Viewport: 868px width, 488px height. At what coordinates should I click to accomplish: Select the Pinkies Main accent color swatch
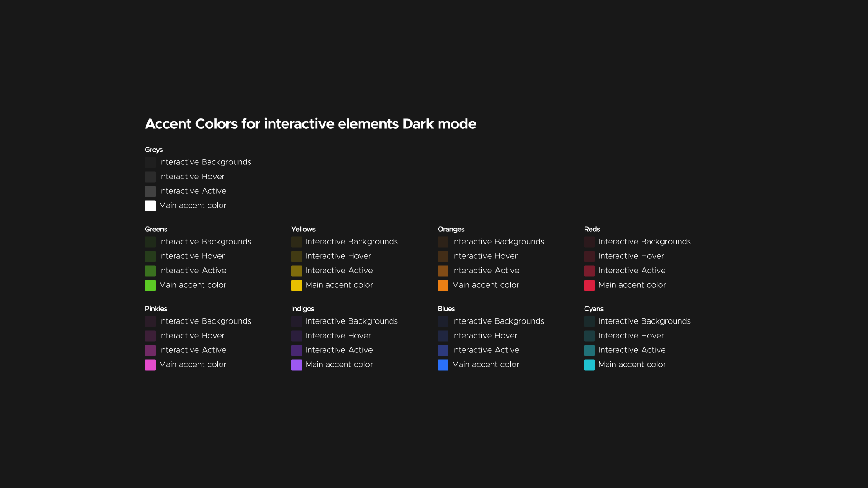(x=150, y=365)
